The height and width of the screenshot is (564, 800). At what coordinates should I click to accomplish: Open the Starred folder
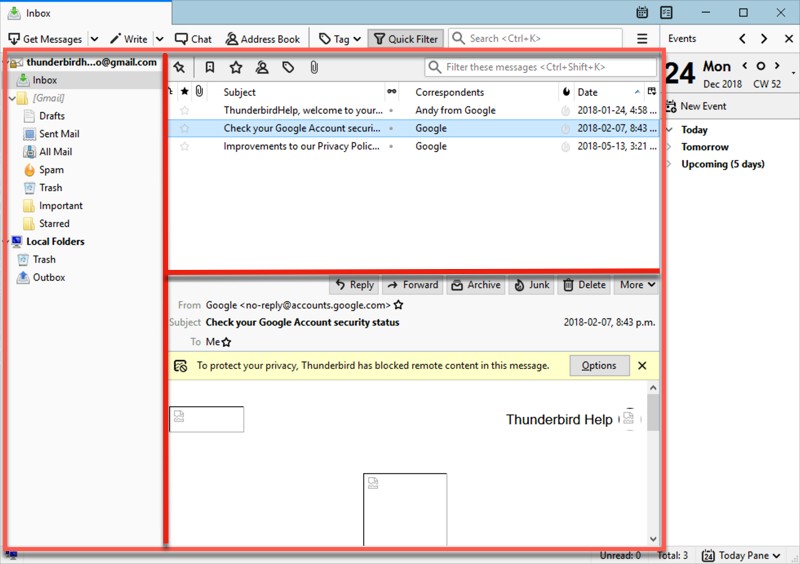[x=53, y=224]
